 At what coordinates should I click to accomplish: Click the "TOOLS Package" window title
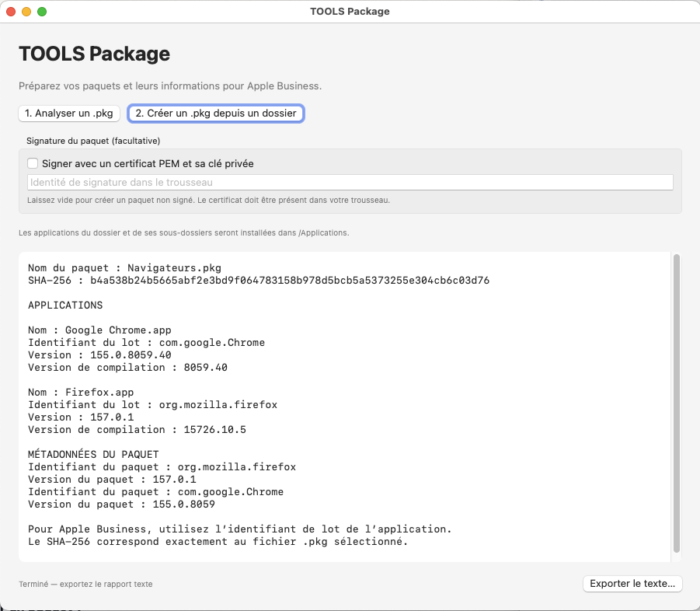point(350,12)
